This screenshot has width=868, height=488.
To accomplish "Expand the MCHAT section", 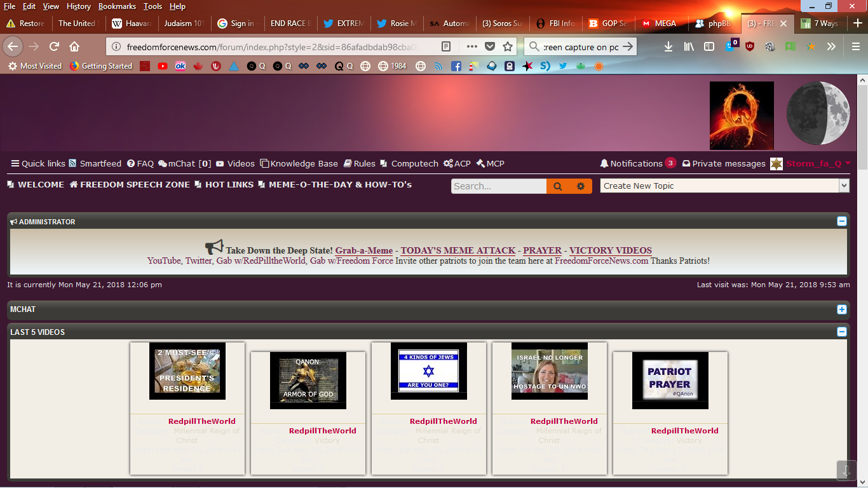I will point(841,309).
